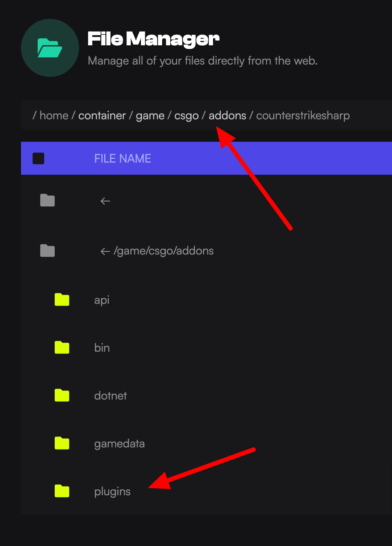The width and height of the screenshot is (392, 546).
Task: Navigate back to /game/csgo/addons
Action: [163, 251]
